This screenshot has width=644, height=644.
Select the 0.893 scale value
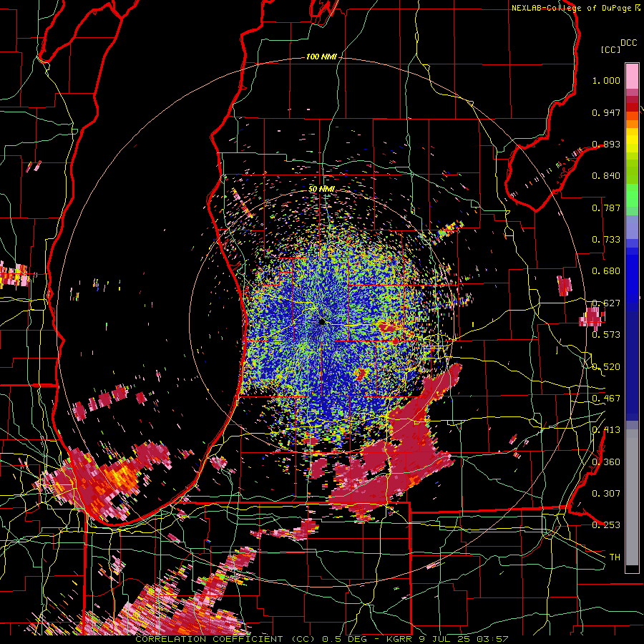(x=606, y=144)
